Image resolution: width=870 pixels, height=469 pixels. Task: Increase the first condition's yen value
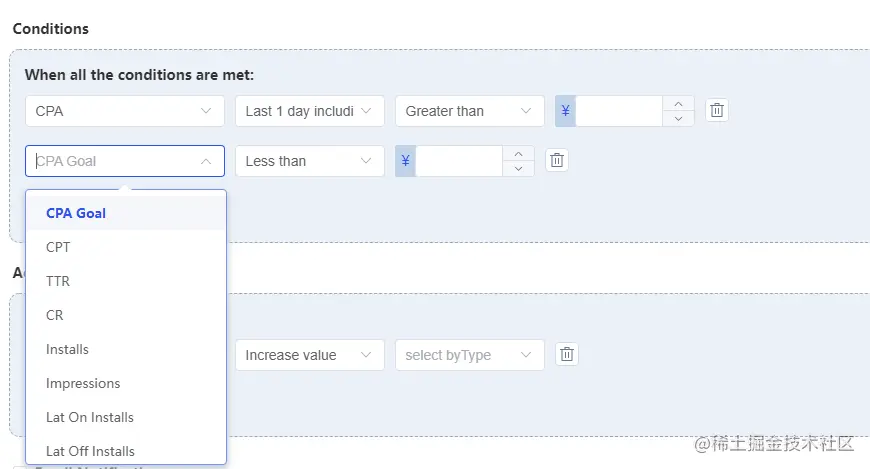pos(678,104)
